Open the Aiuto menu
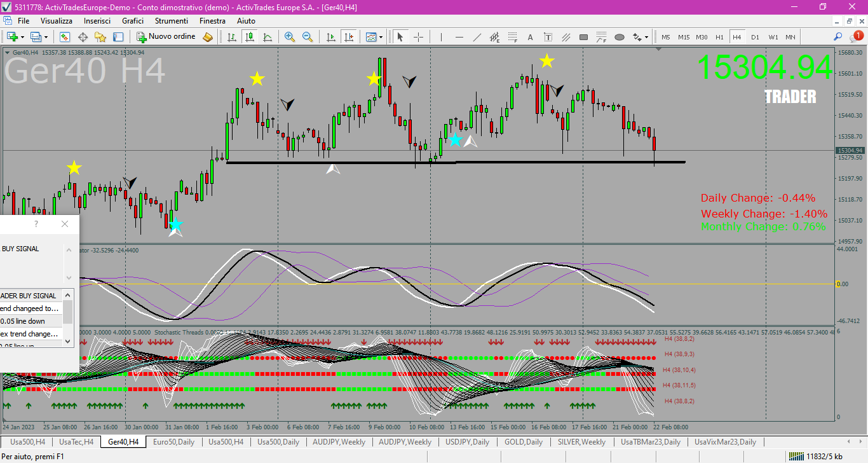Image resolution: width=868 pixels, height=463 pixels. click(x=246, y=21)
